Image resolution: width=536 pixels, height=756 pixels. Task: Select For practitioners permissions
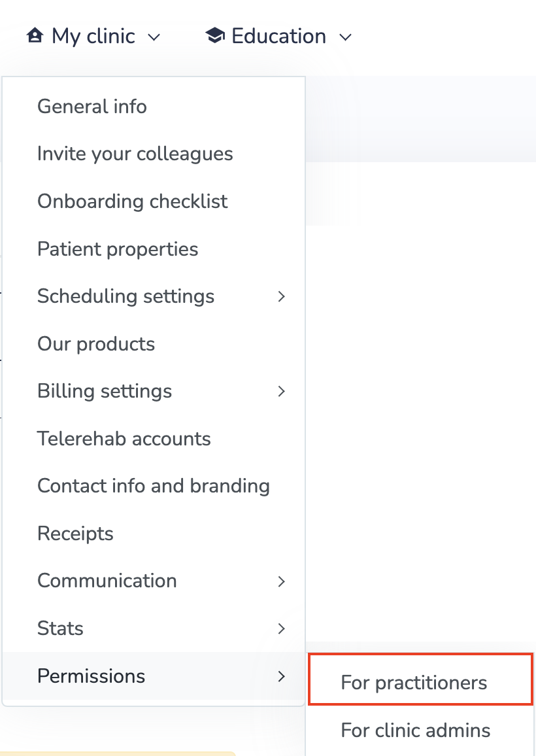pyautogui.click(x=414, y=683)
